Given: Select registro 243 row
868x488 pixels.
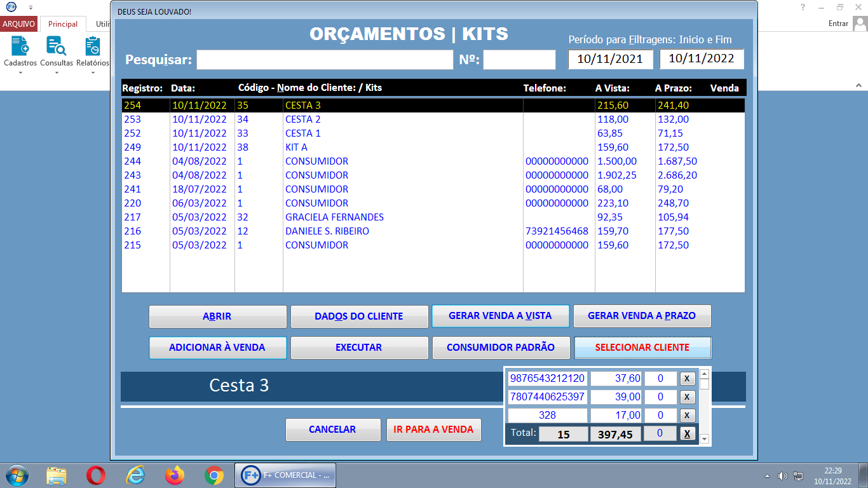Looking at the screenshot, I should pos(433,175).
